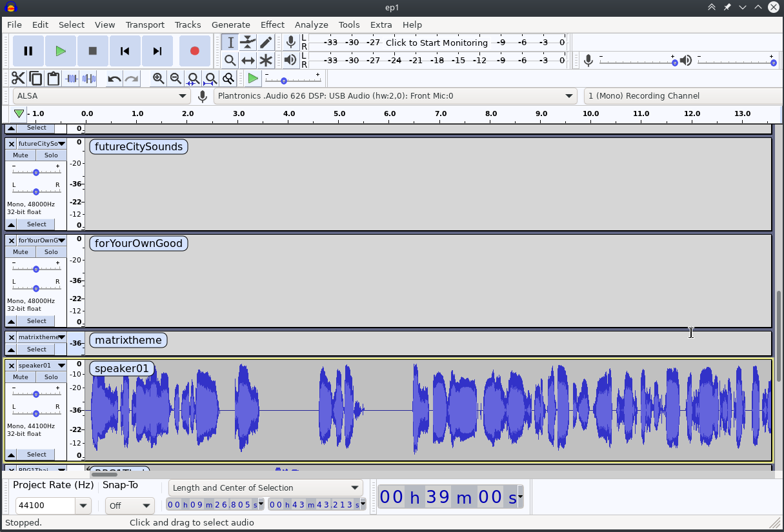Enable Solo on the futureCitySounds track

[x=50, y=155]
